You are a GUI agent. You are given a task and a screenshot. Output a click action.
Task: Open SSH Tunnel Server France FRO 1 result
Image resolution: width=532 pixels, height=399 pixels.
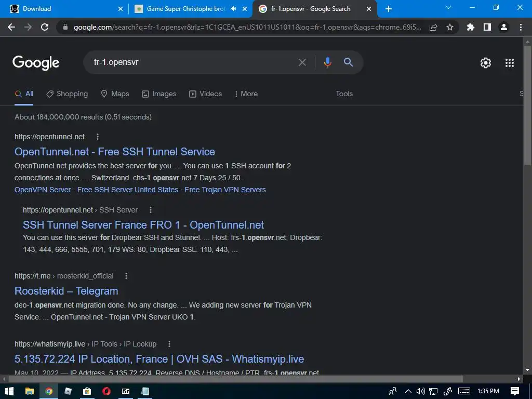[x=143, y=225]
